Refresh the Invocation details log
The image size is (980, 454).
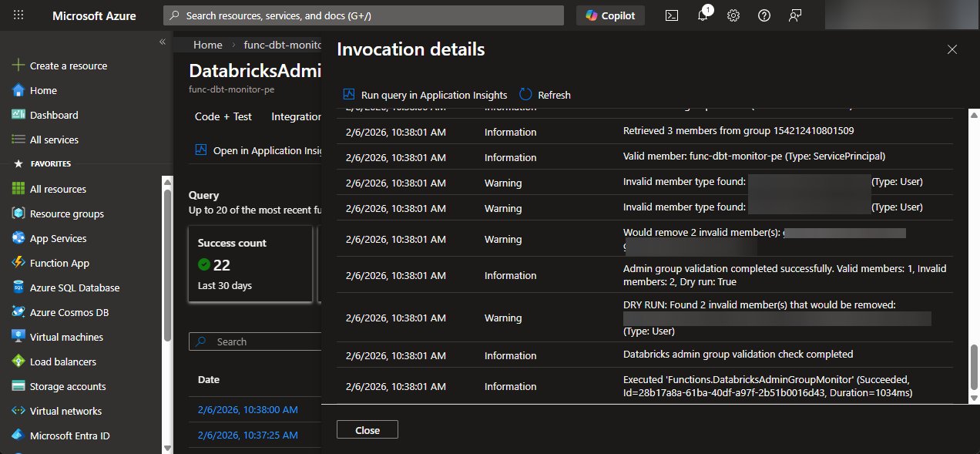(545, 95)
